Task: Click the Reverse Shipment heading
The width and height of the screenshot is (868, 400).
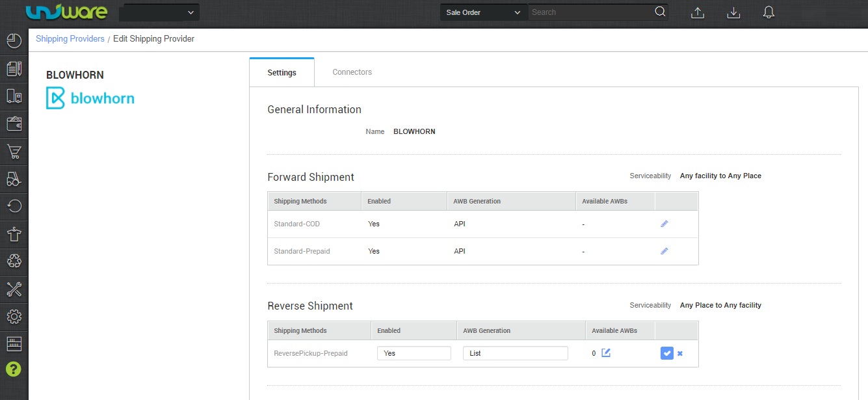Action: (310, 306)
